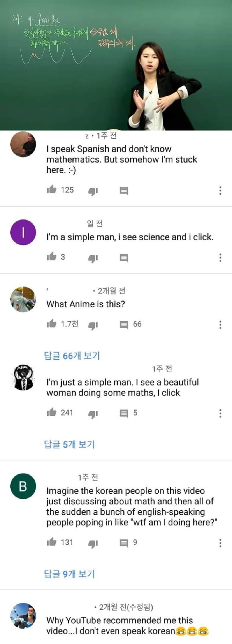Like the 'beautiful woman doing maths' comment
Viewport: 232px width, 644px height.
coord(51,412)
